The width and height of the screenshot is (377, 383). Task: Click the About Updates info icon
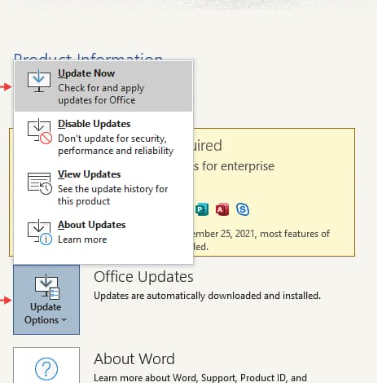pos(39,232)
